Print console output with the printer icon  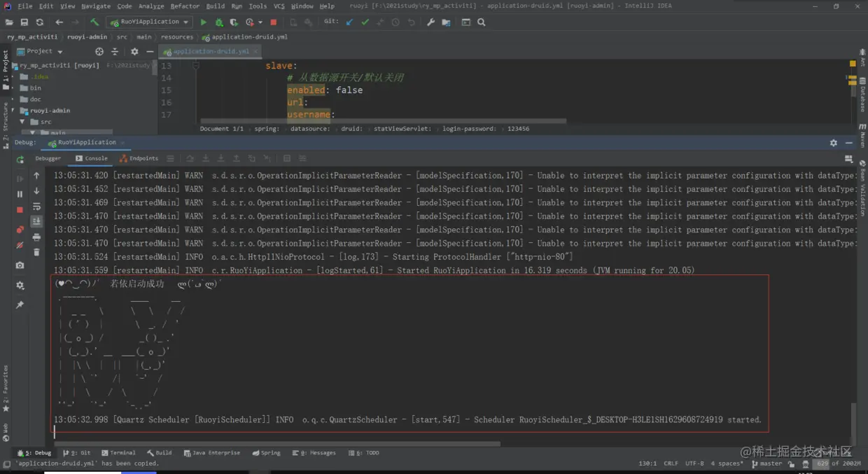coord(36,237)
